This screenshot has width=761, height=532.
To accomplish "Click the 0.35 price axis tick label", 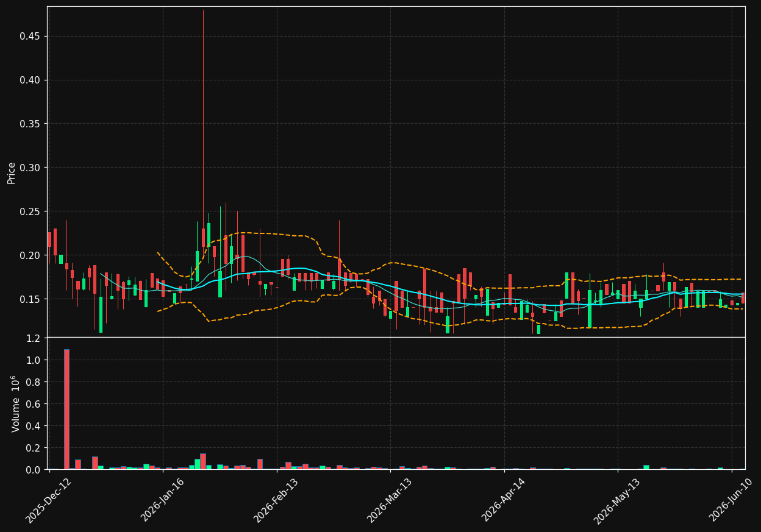I will point(30,124).
